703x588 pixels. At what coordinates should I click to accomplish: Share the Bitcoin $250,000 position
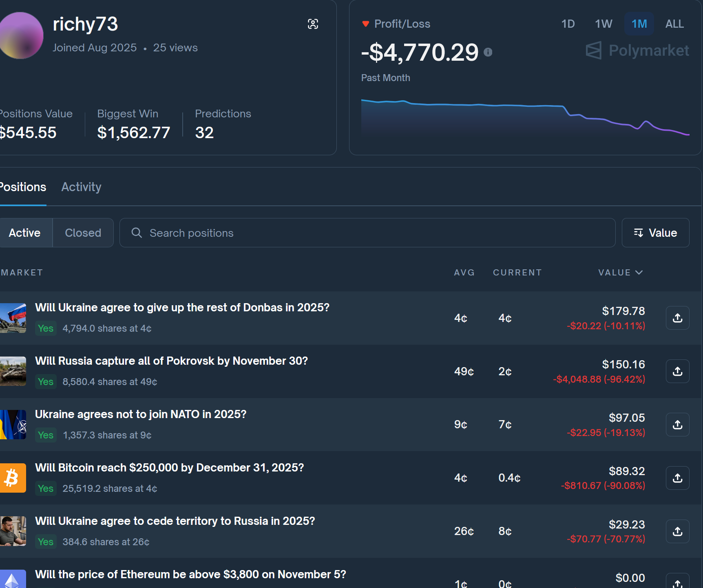click(x=677, y=478)
